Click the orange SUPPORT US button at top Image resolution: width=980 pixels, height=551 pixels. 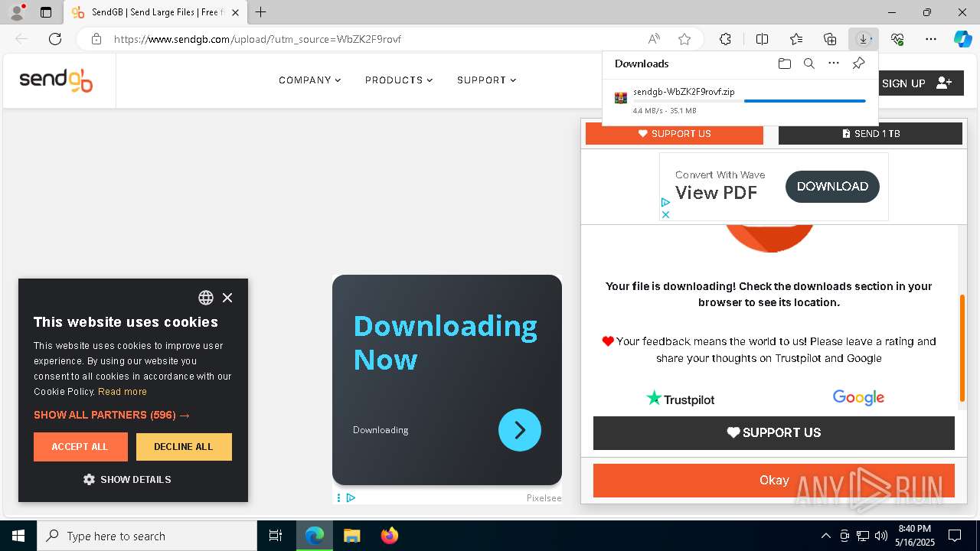[675, 133]
